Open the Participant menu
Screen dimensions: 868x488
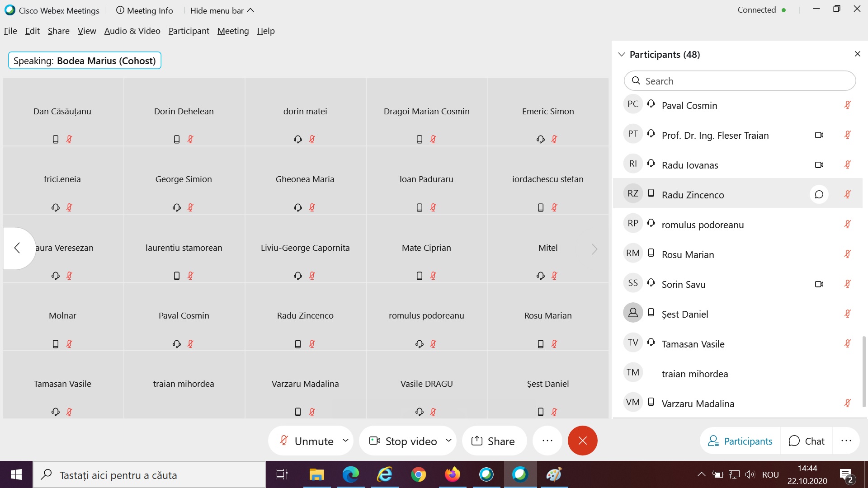click(x=189, y=31)
